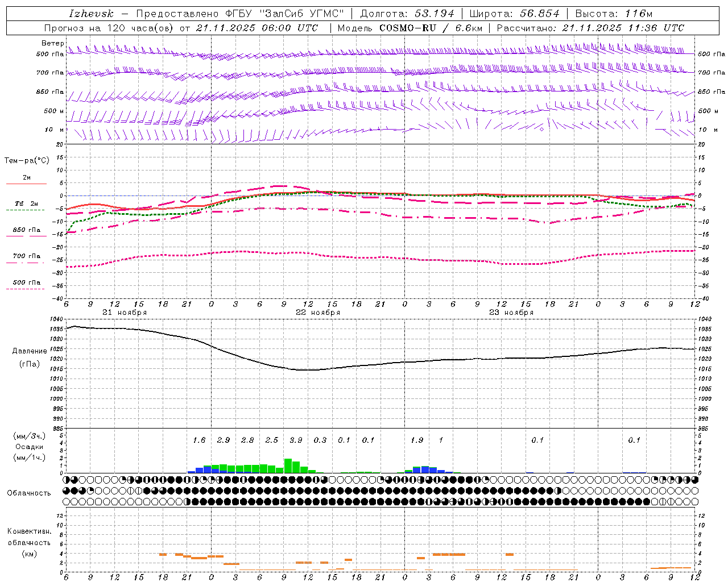
Task: Click the "23 ноября" date label
Action: coord(511,313)
